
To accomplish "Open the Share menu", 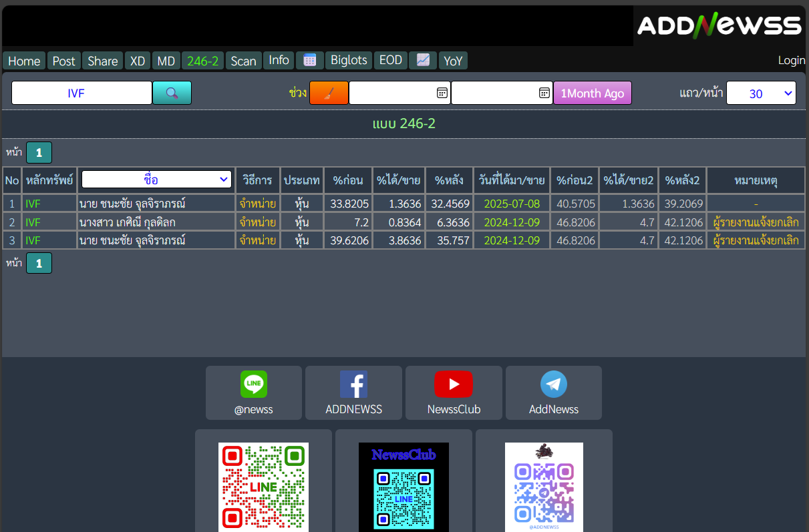I will 102,61.
